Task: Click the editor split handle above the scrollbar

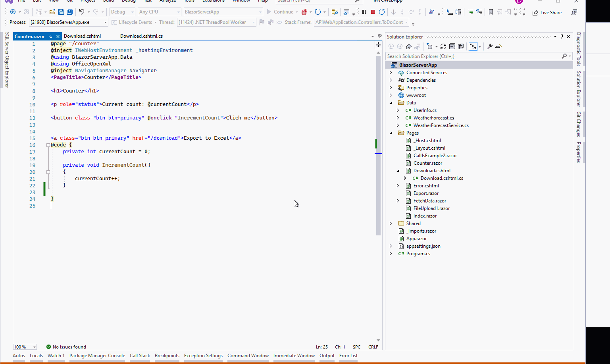Action: pos(379,45)
